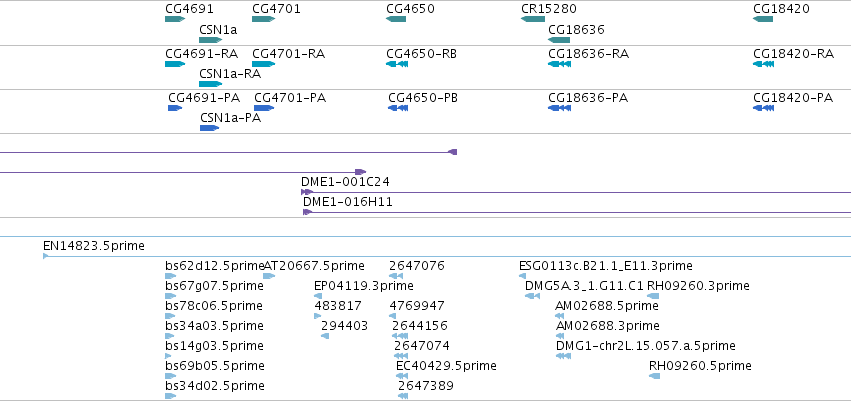Click the 294403 EST glyph
Viewport: 851px width, 401px height.
coord(325,336)
